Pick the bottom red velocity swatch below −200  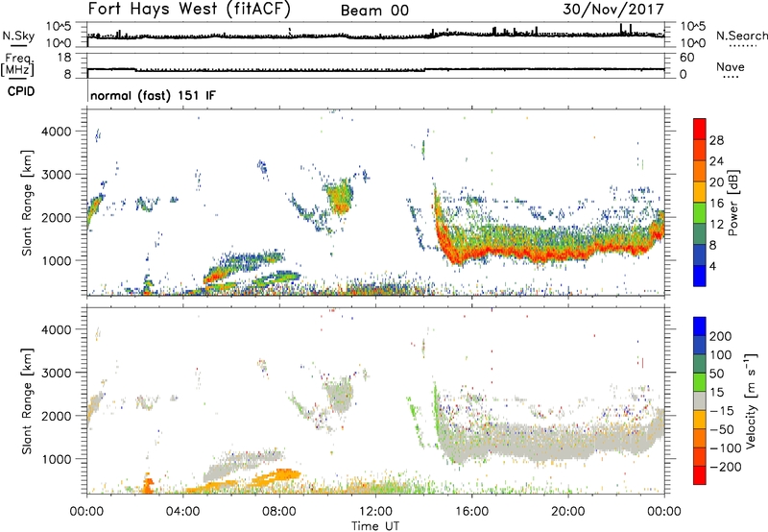tap(700, 475)
